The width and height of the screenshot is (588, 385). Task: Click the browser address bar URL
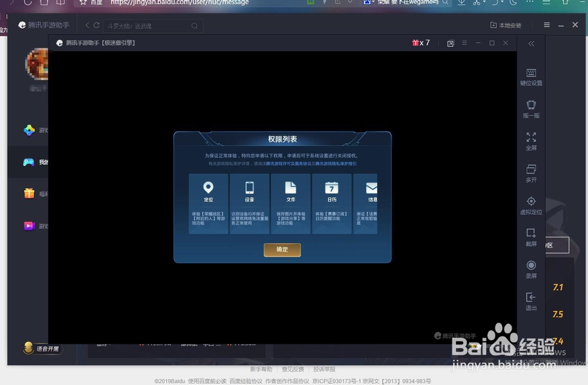179,2
